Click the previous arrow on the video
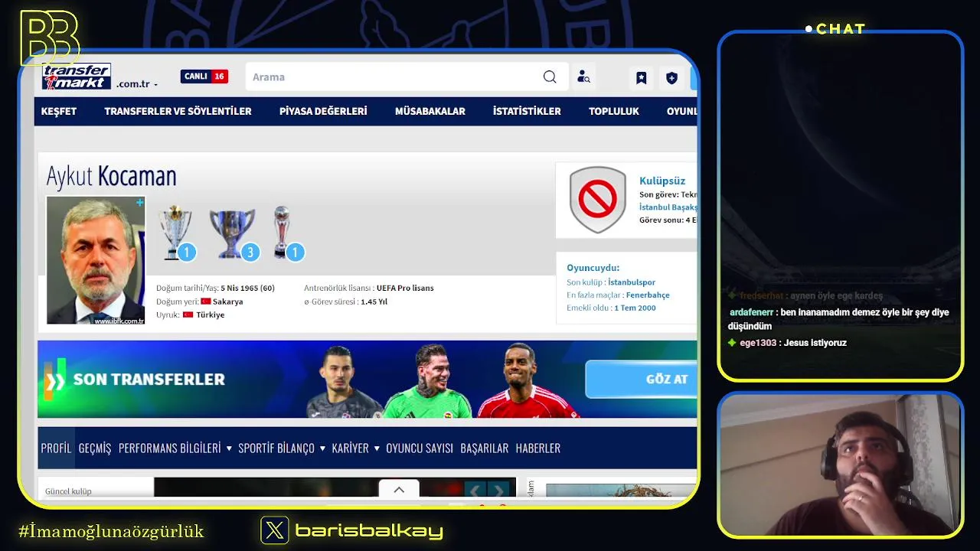980x551 pixels. pyautogui.click(x=475, y=491)
